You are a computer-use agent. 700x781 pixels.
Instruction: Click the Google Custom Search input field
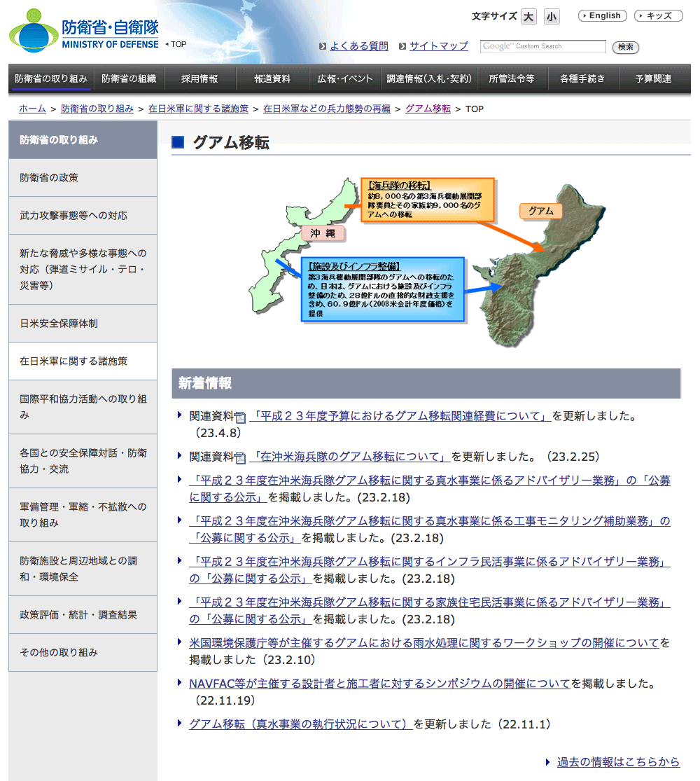pos(542,46)
